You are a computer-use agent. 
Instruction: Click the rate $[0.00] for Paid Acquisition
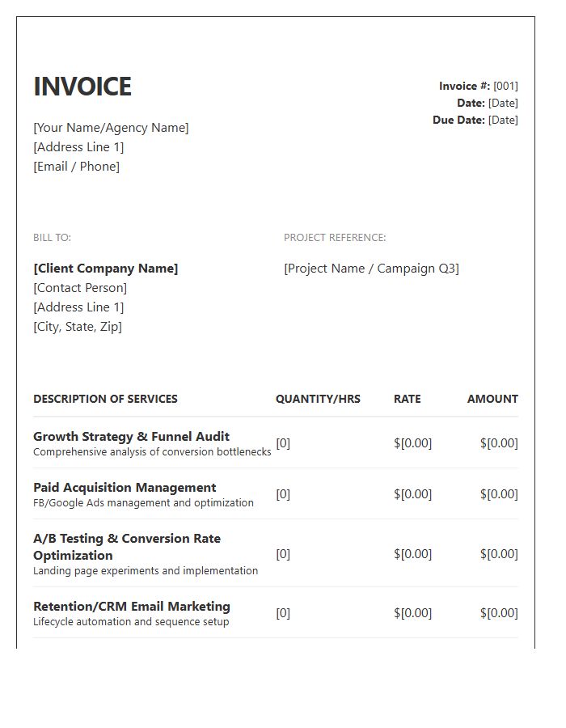[413, 494]
